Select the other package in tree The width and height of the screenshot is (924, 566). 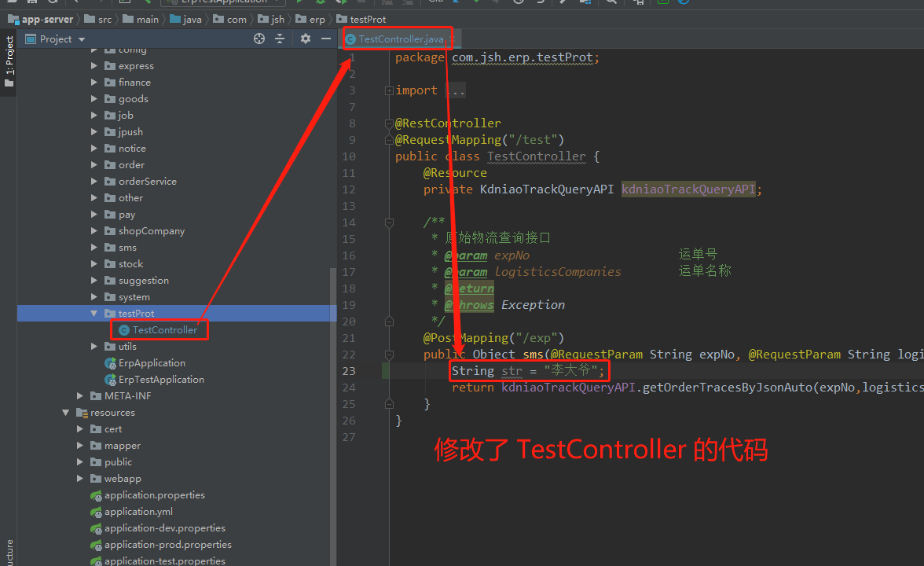pos(130,198)
